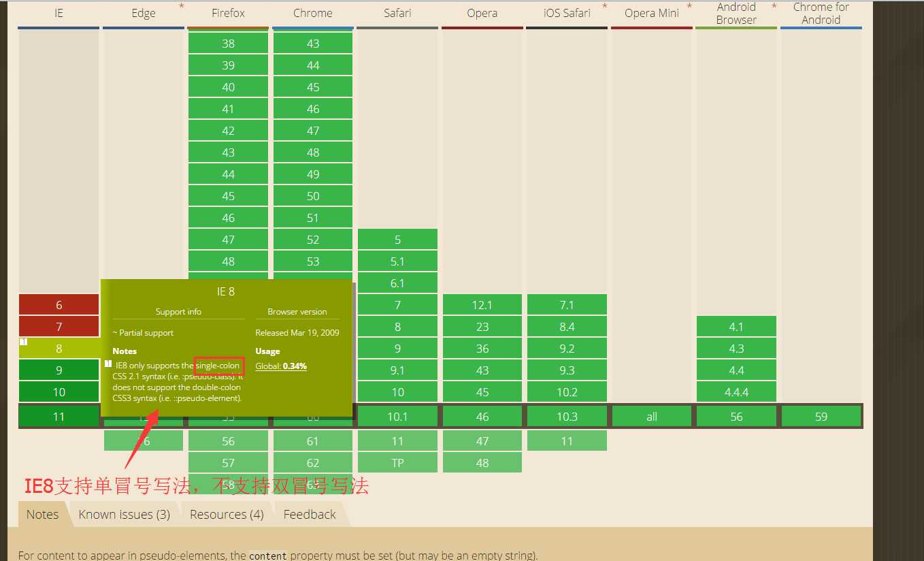The width and height of the screenshot is (924, 561).
Task: Select the Chrome 61 cell
Action: point(313,441)
